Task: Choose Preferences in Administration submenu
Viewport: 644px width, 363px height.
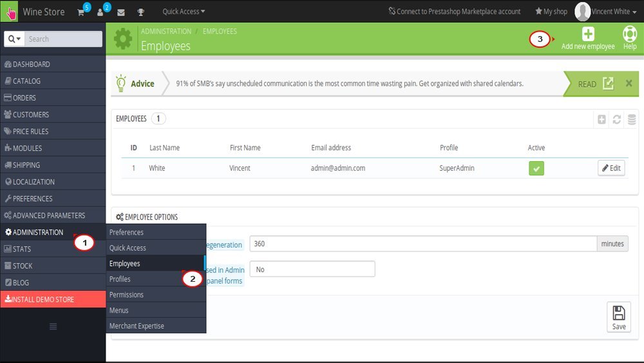Action: click(156, 232)
